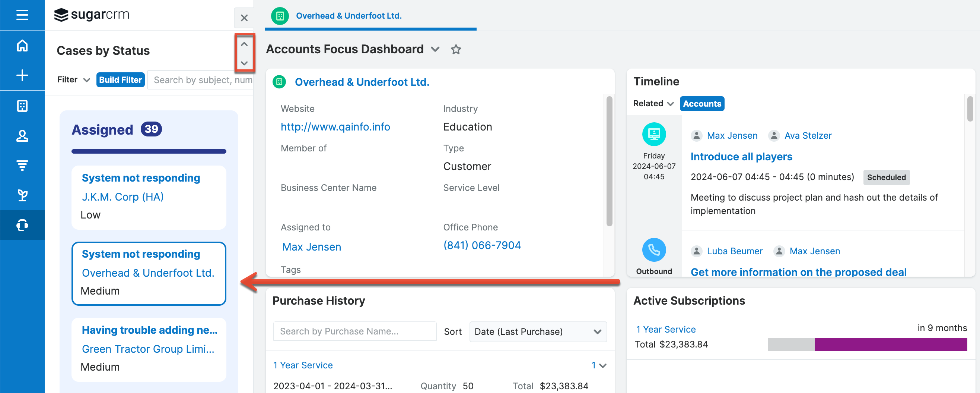Click the plus quick-create icon
The height and width of the screenshot is (393, 980).
(22, 75)
